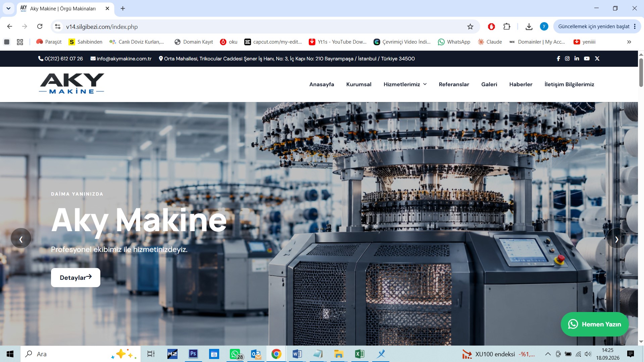Open the tab search dropdown arrow
Image resolution: width=644 pixels, height=362 pixels.
coord(8,8)
